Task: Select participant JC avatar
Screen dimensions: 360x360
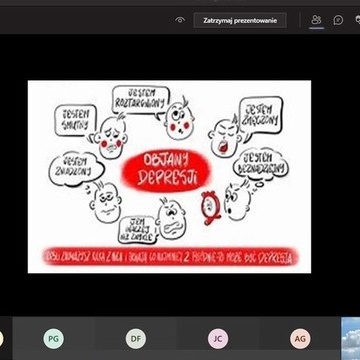Action: pyautogui.click(x=218, y=339)
